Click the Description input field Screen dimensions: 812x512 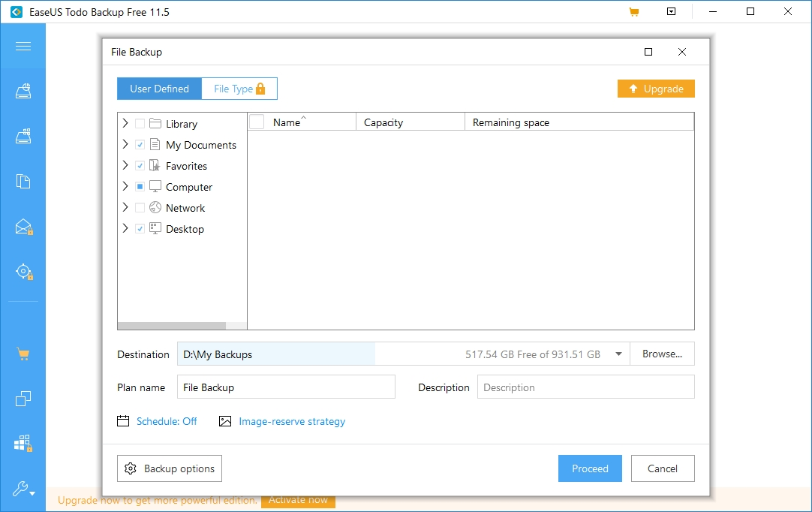[x=585, y=387]
